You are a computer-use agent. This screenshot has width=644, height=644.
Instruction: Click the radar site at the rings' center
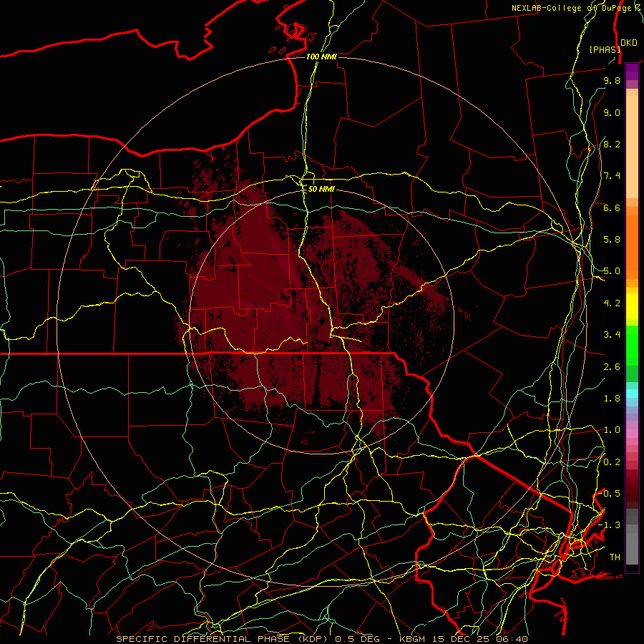(x=321, y=321)
